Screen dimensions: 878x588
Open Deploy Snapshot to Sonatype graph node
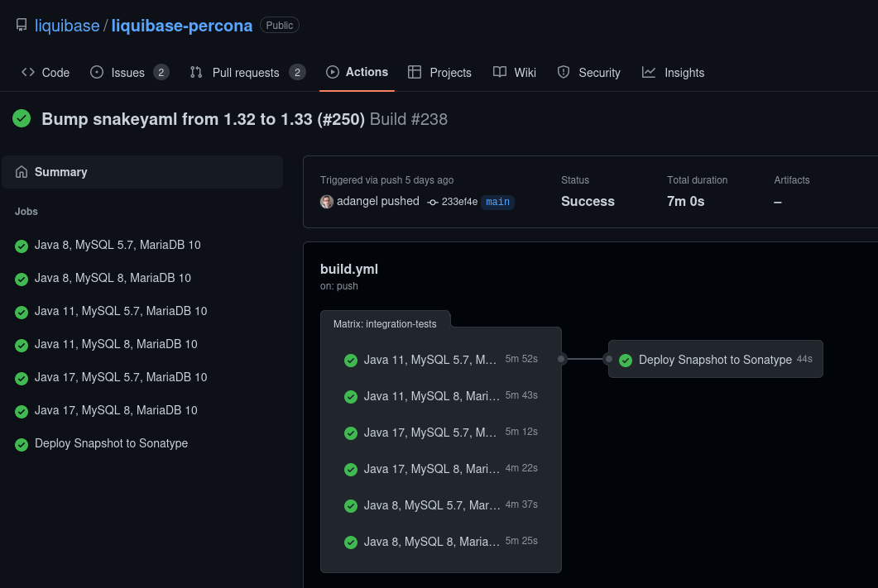715,360
